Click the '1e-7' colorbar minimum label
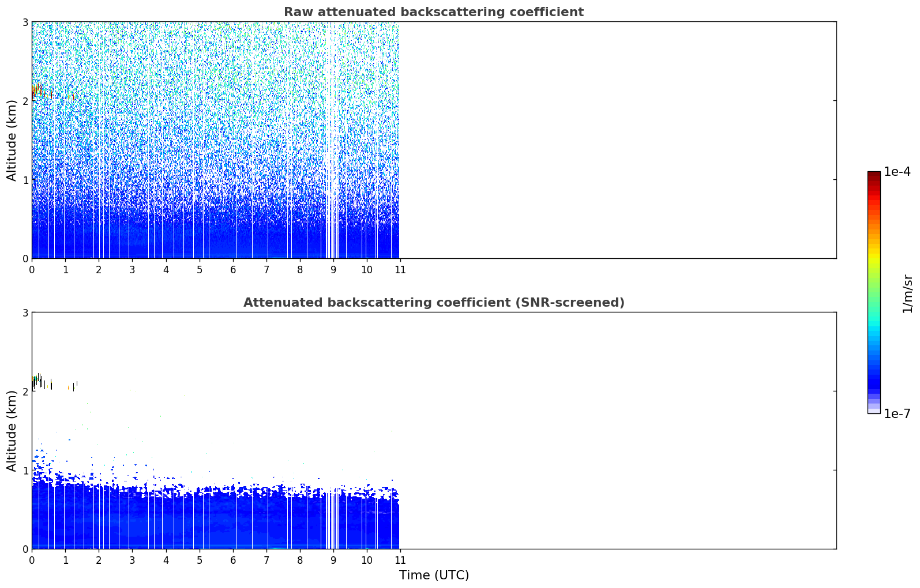 (x=897, y=413)
